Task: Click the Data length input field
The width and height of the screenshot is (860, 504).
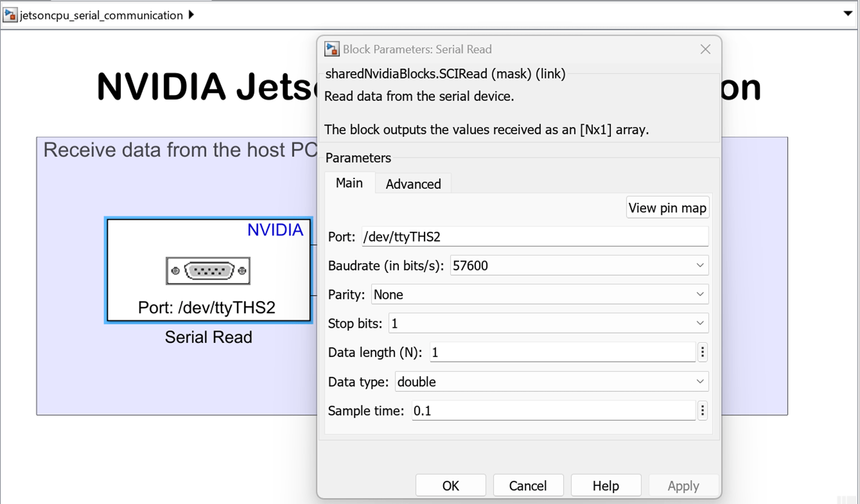Action: click(562, 352)
